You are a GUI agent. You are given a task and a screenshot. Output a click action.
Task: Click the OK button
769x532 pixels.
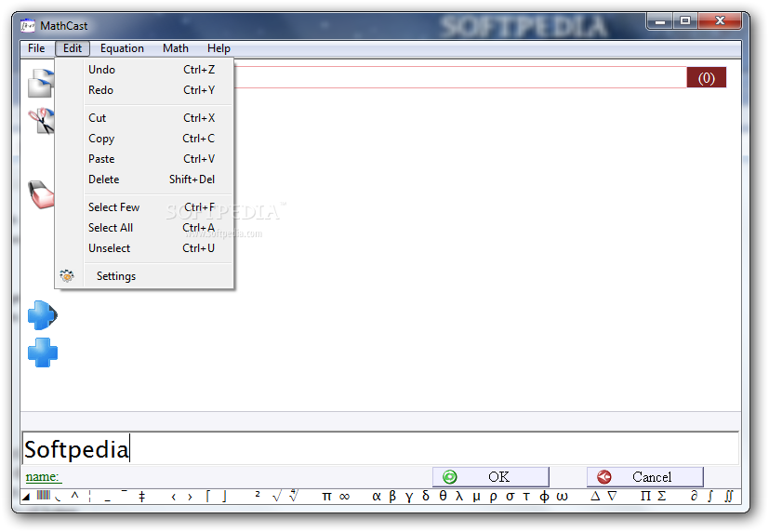pos(491,477)
